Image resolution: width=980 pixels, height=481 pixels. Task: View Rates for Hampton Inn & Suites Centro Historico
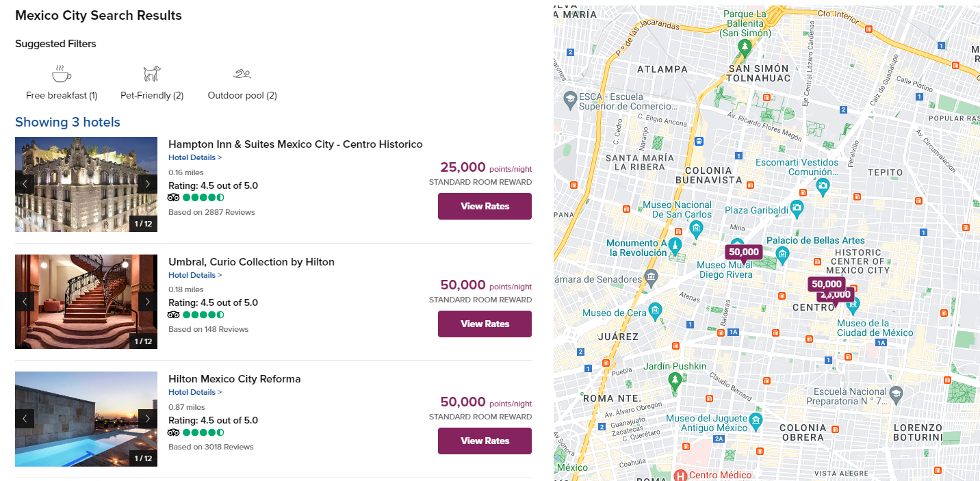[x=485, y=206]
